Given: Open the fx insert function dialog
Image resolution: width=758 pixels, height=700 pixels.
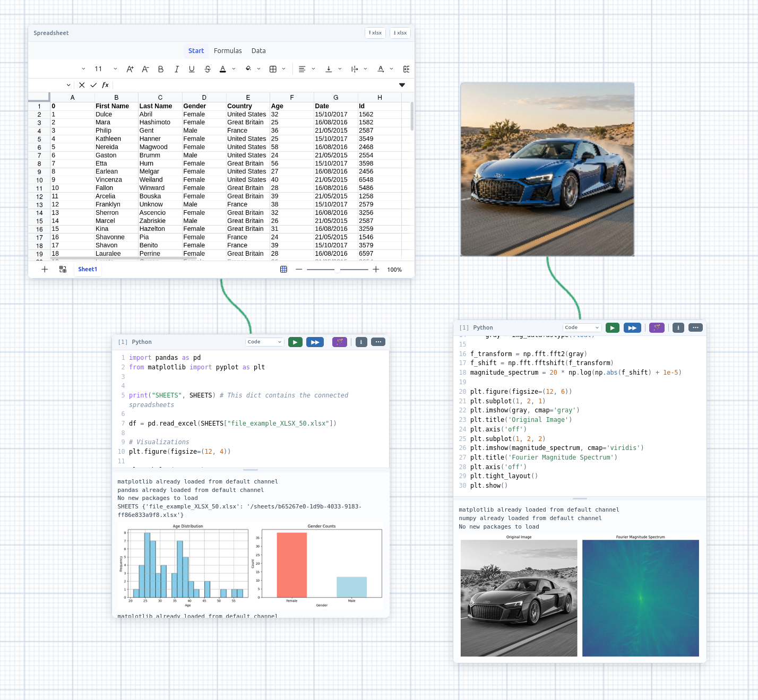Looking at the screenshot, I should point(106,85).
